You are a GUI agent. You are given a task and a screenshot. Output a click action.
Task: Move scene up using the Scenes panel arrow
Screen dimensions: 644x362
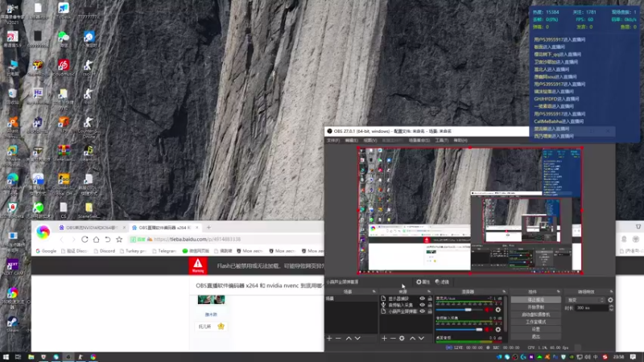pyautogui.click(x=349, y=338)
